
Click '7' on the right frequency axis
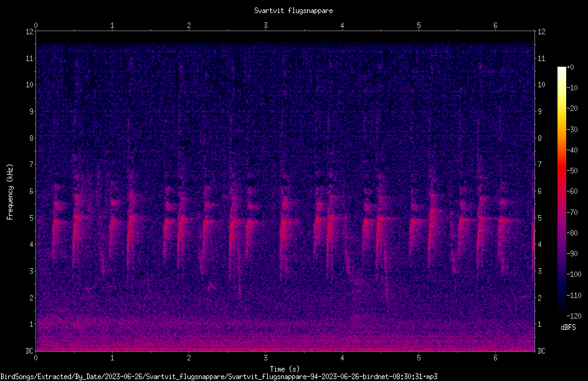pyautogui.click(x=540, y=165)
